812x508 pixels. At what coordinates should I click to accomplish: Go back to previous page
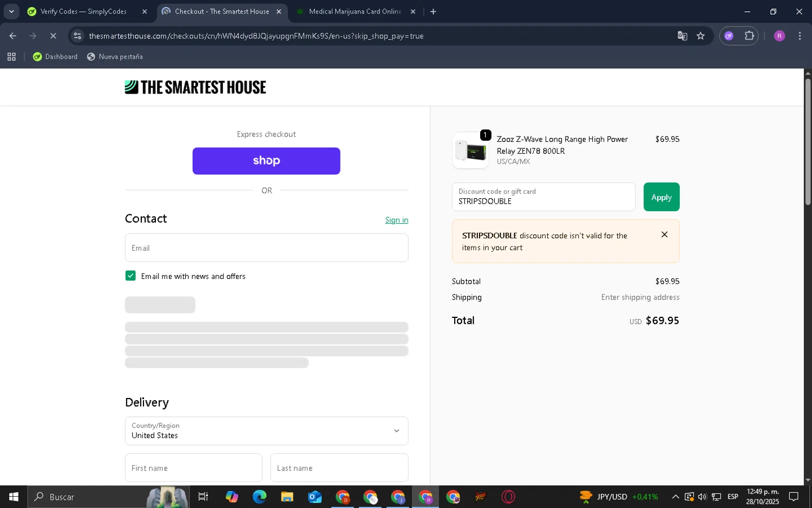tap(13, 36)
